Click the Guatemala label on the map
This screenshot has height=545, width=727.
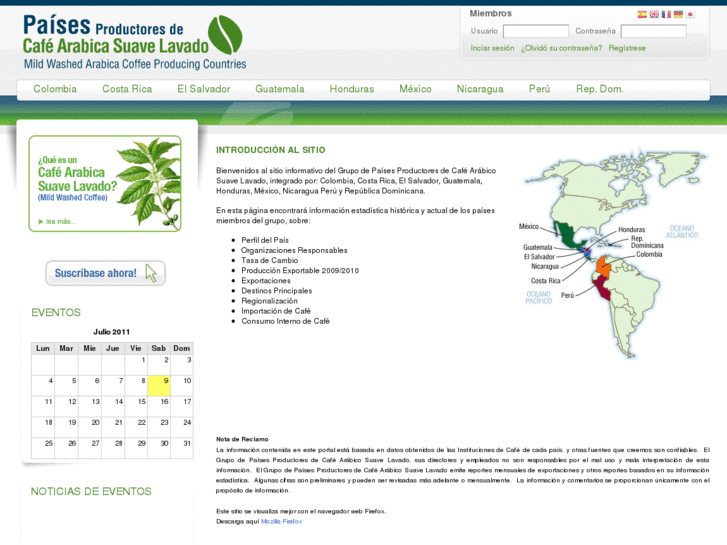(x=538, y=248)
